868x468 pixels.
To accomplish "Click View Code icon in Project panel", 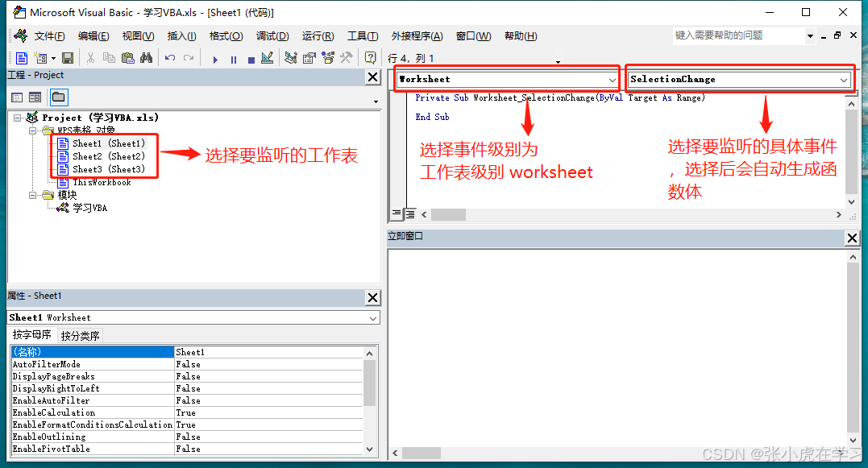I will point(17,98).
